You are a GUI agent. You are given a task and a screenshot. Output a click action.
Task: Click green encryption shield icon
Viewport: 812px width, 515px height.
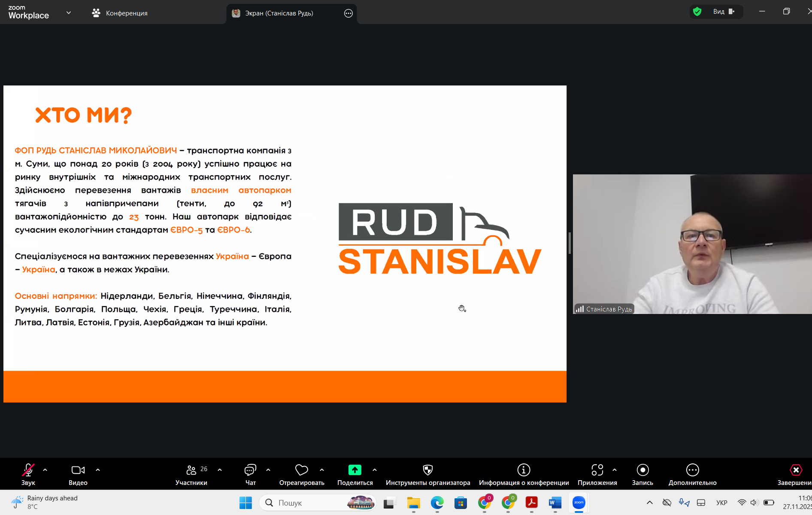point(697,12)
